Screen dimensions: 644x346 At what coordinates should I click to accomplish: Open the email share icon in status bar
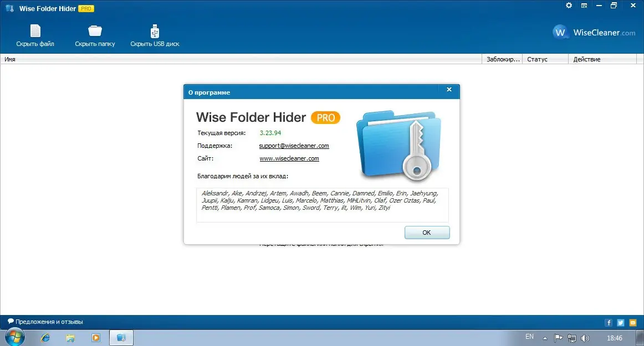click(633, 322)
